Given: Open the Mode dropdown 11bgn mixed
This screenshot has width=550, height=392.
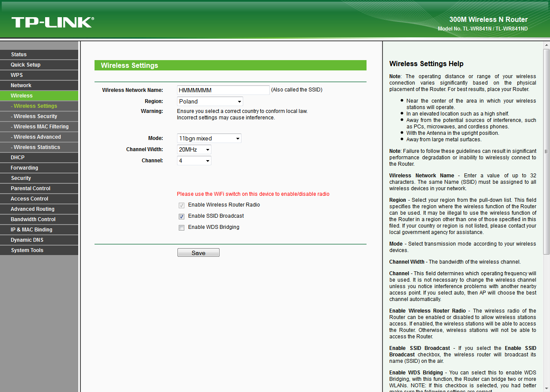Looking at the screenshot, I should coord(209,138).
